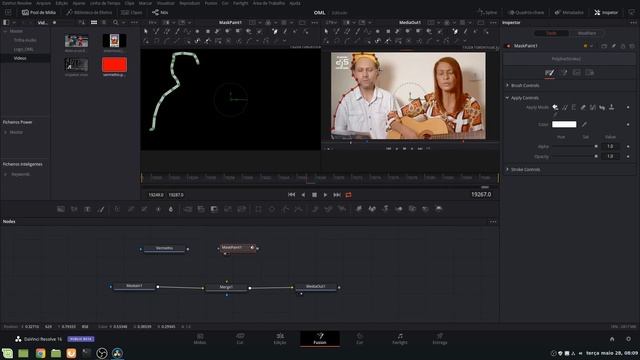Expand Keywords under Ficheiros inteligentes

point(5,174)
